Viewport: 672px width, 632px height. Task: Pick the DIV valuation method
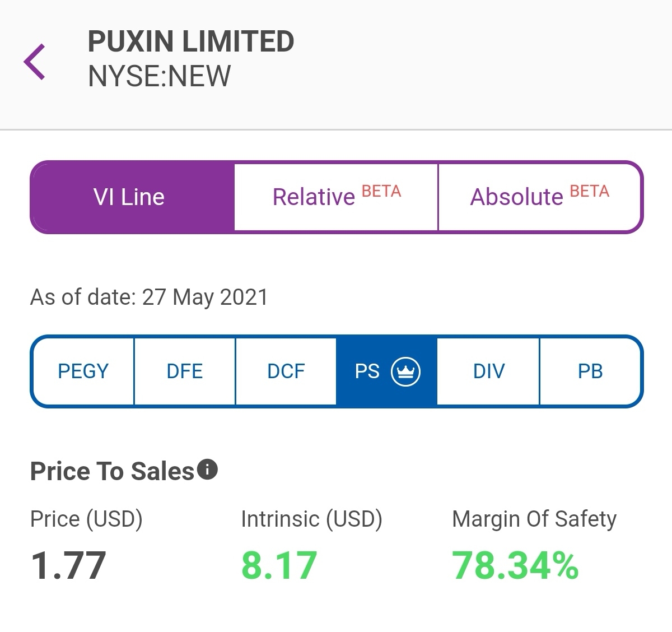[488, 371]
